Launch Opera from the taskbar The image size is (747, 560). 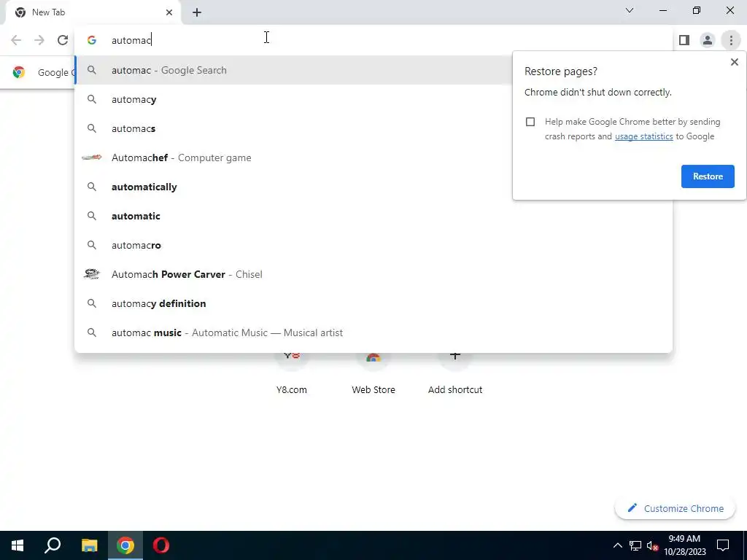[161, 545]
